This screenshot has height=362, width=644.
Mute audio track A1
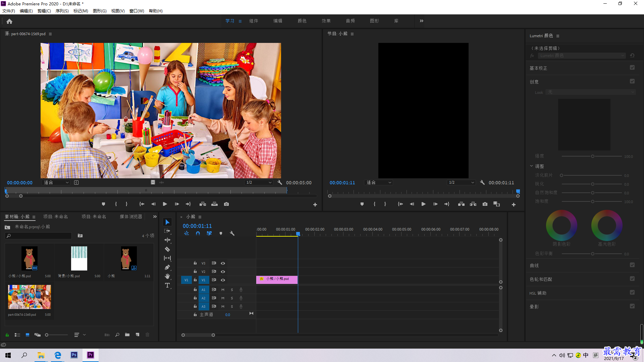223,290
